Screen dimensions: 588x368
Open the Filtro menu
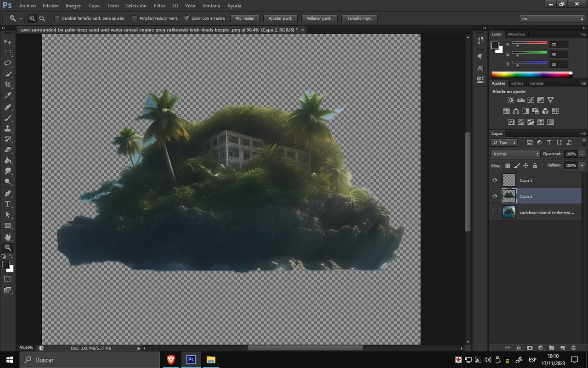159,6
